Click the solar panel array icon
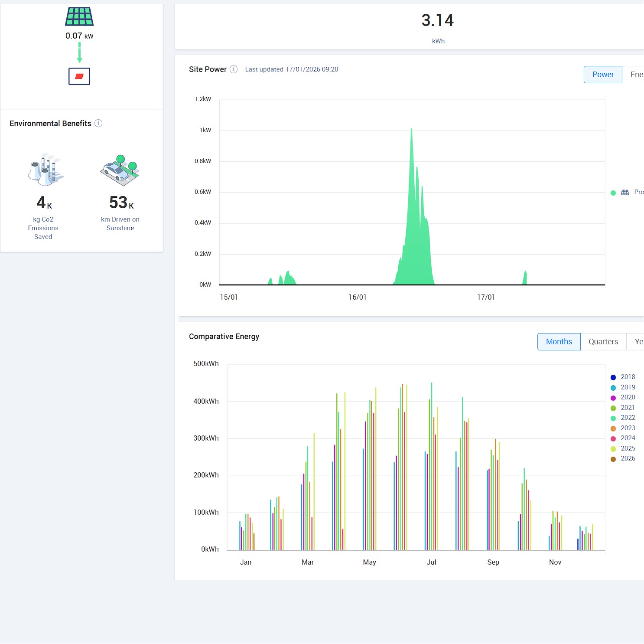This screenshot has width=644, height=644. (x=79, y=16)
